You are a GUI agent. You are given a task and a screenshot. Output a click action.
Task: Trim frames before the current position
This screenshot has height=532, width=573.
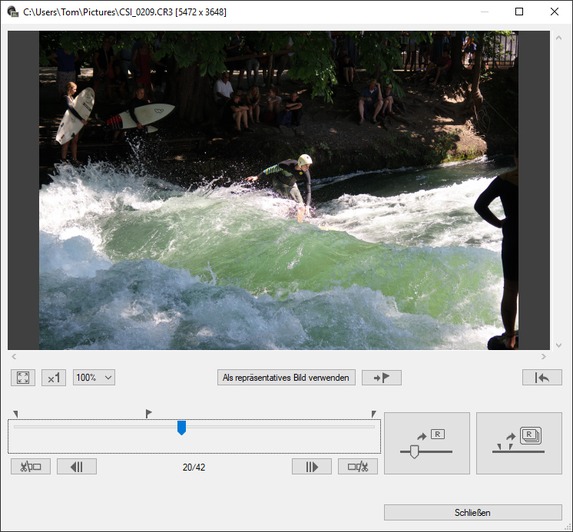click(x=31, y=467)
